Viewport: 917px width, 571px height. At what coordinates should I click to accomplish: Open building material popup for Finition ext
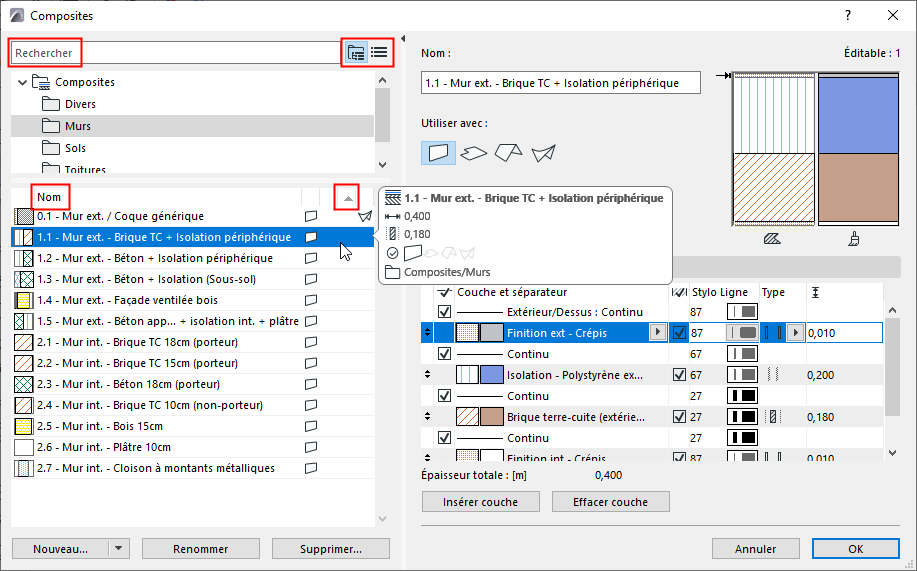(658, 332)
